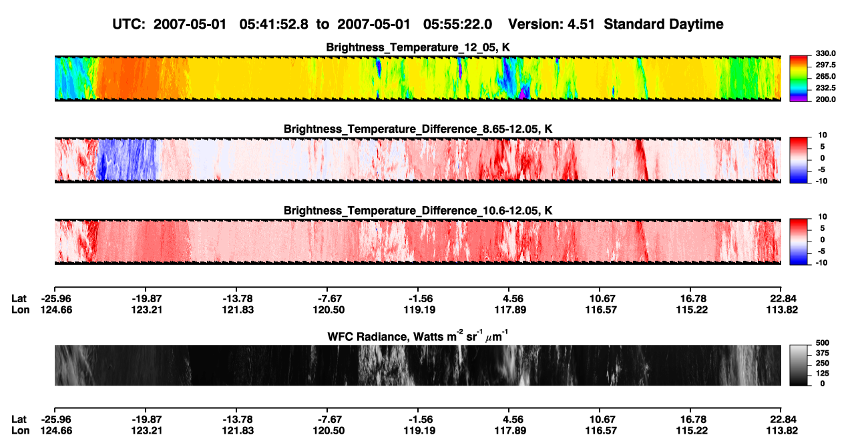Click the WFC Radiance panel title
This screenshot has width=868, height=445.
tap(418, 336)
